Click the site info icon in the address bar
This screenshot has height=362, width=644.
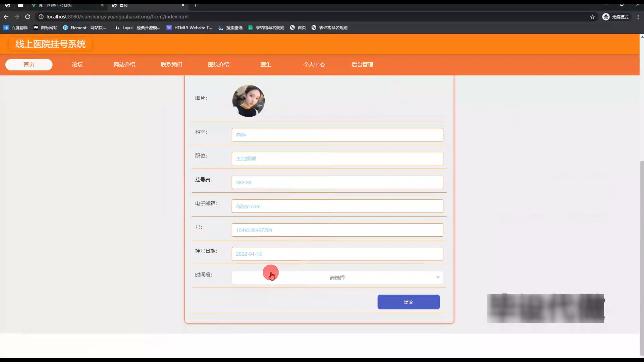pyautogui.click(x=41, y=17)
